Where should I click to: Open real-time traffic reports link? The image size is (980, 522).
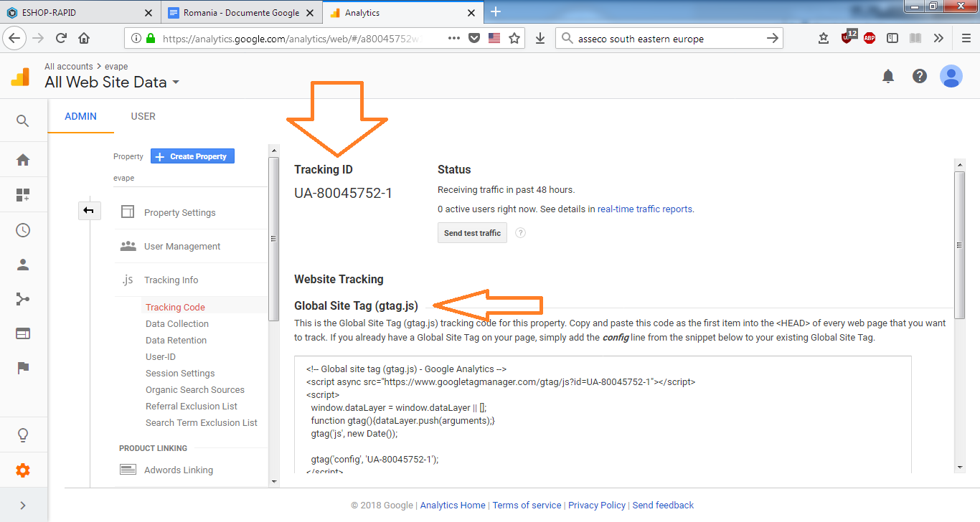(x=645, y=209)
